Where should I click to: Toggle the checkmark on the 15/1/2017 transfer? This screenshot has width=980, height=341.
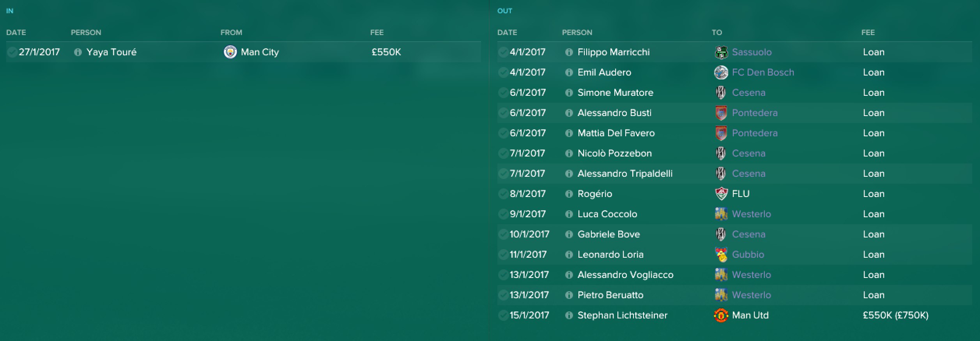click(x=503, y=315)
